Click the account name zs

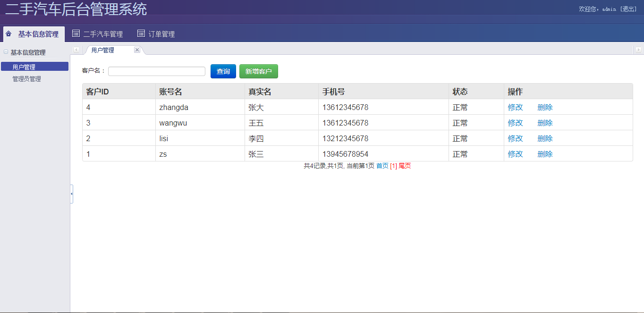pos(163,154)
